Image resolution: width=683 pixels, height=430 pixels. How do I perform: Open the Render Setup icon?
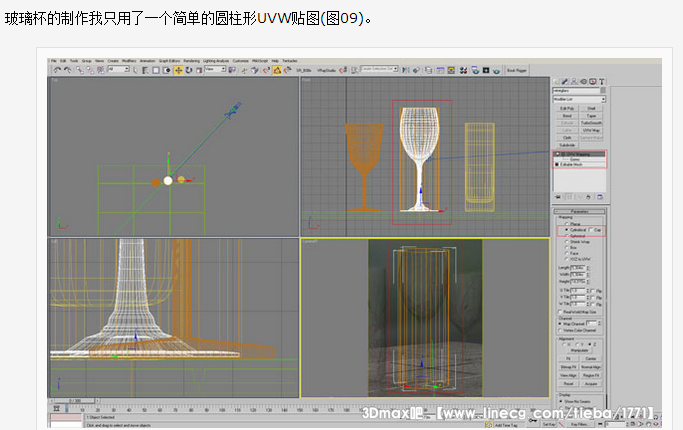pos(476,70)
